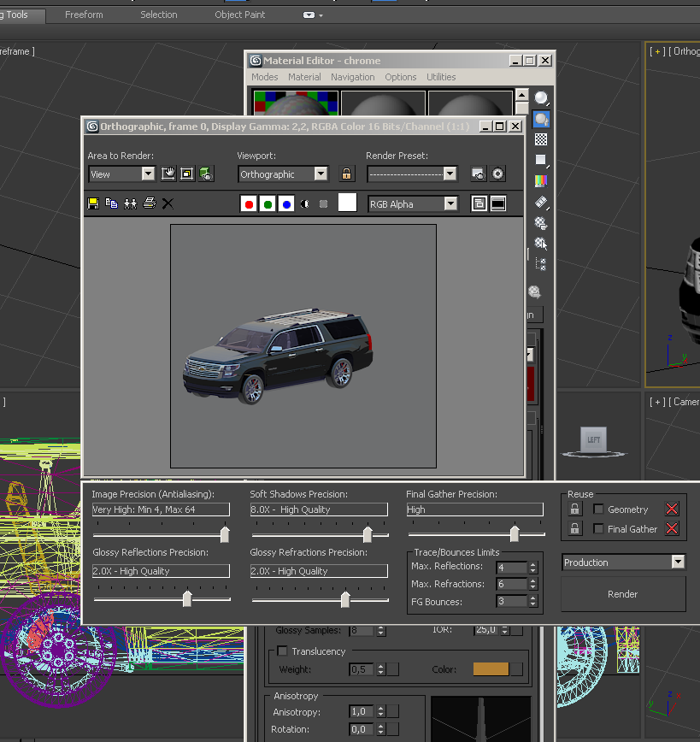Screen dimensions: 700x742
Task: Select the checkered first material sample slot
Action: click(x=296, y=103)
